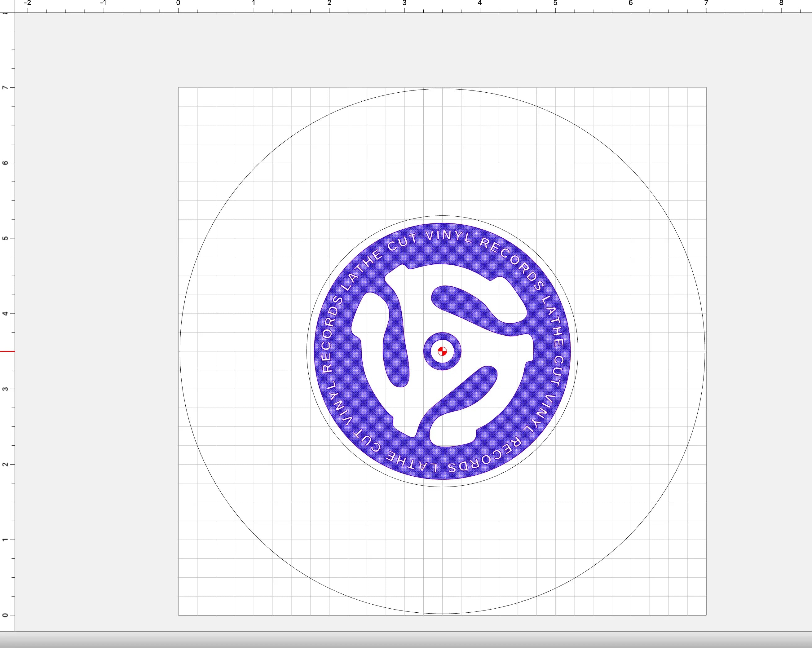
Task: Click the red origin marker at the label center
Action: (x=442, y=351)
